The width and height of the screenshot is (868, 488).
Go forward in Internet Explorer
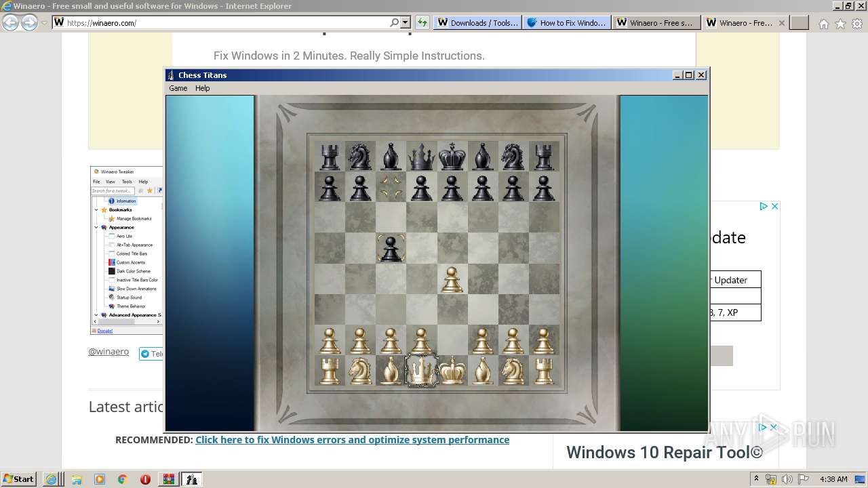click(x=29, y=22)
